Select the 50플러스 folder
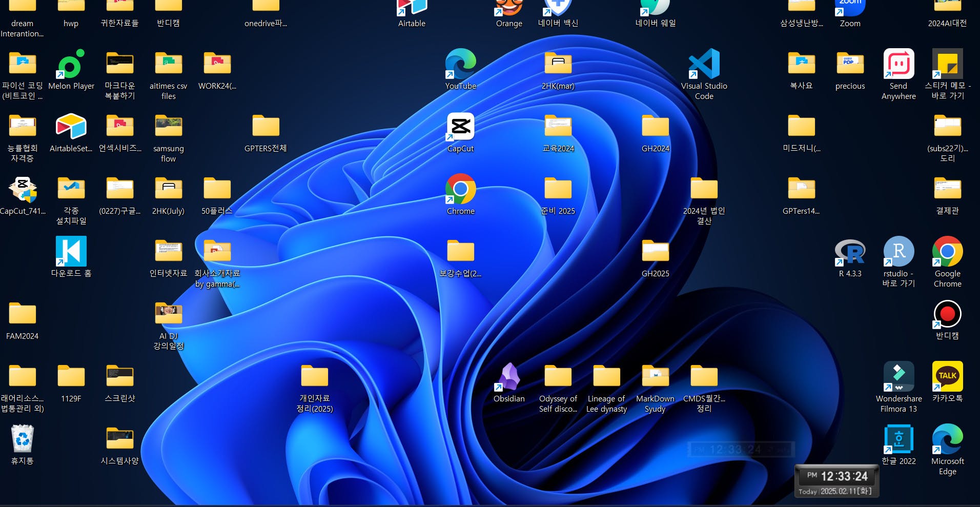This screenshot has height=507, width=980. 217,189
